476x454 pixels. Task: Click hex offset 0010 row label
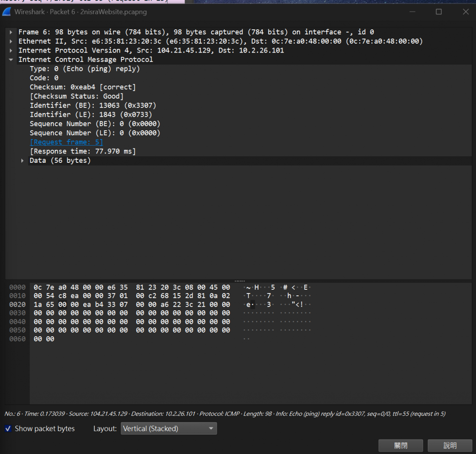[x=17, y=296]
